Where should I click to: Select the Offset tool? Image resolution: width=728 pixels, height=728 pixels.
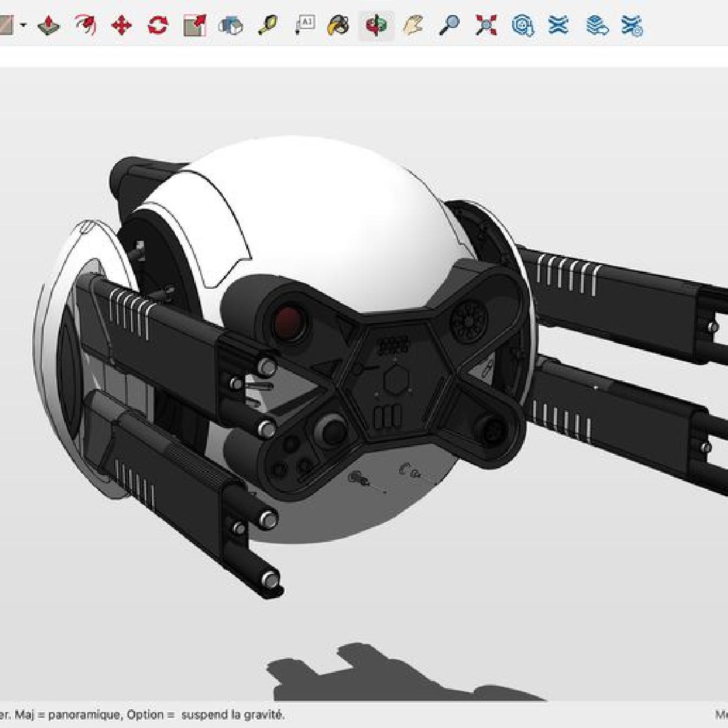pos(85,25)
